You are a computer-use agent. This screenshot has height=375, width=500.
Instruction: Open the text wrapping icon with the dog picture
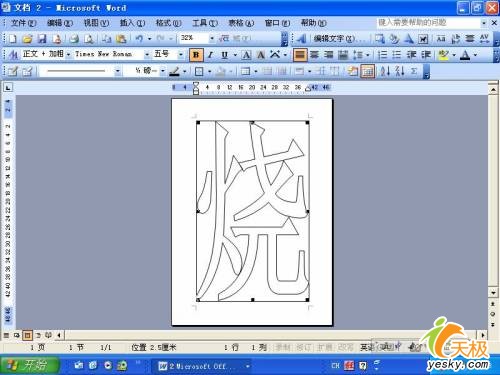pos(423,39)
